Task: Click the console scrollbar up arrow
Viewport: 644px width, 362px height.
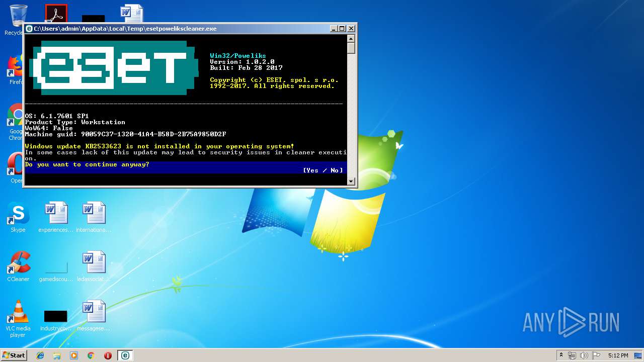Action: pyautogui.click(x=351, y=39)
